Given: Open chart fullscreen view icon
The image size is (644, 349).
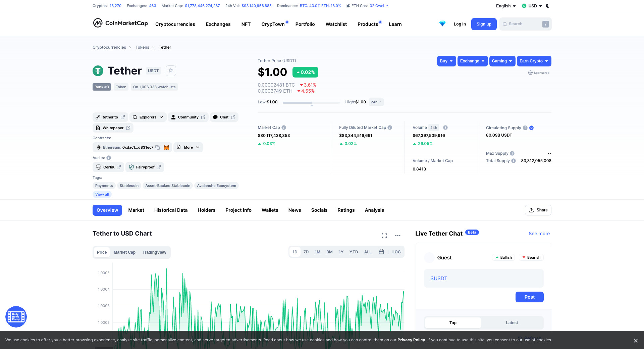Looking at the screenshot, I should click(384, 236).
